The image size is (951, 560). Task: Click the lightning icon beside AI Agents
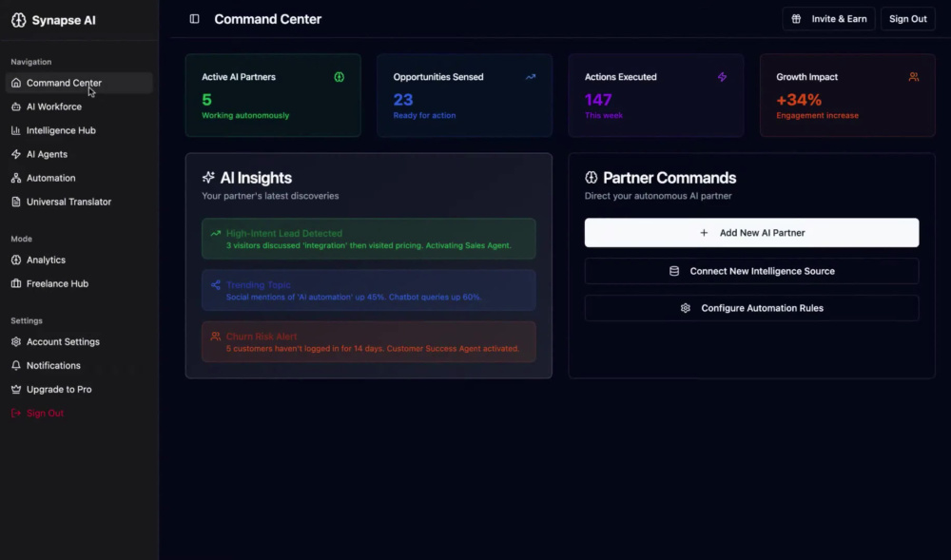pos(16,154)
